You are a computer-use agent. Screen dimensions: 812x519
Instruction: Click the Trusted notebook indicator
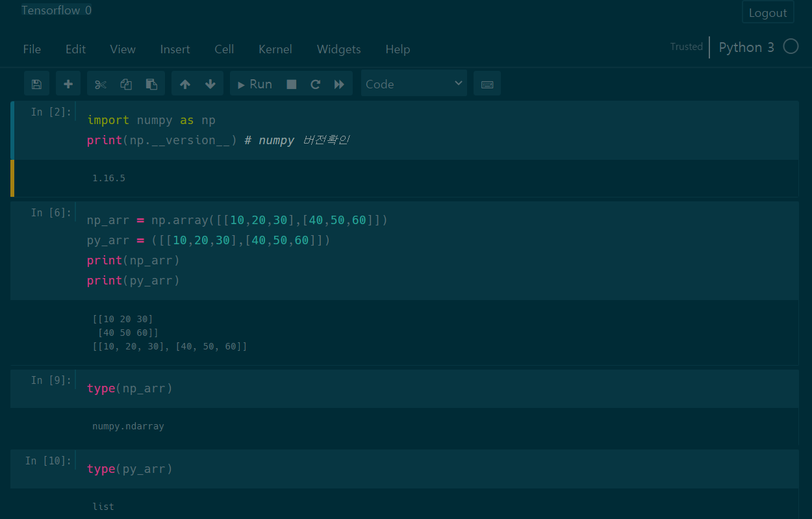pyautogui.click(x=687, y=47)
